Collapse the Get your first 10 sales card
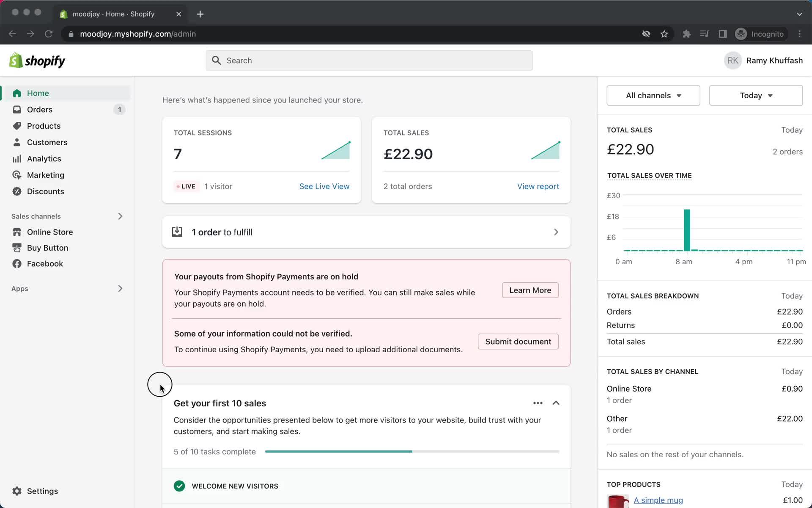The width and height of the screenshot is (812, 508). click(556, 403)
